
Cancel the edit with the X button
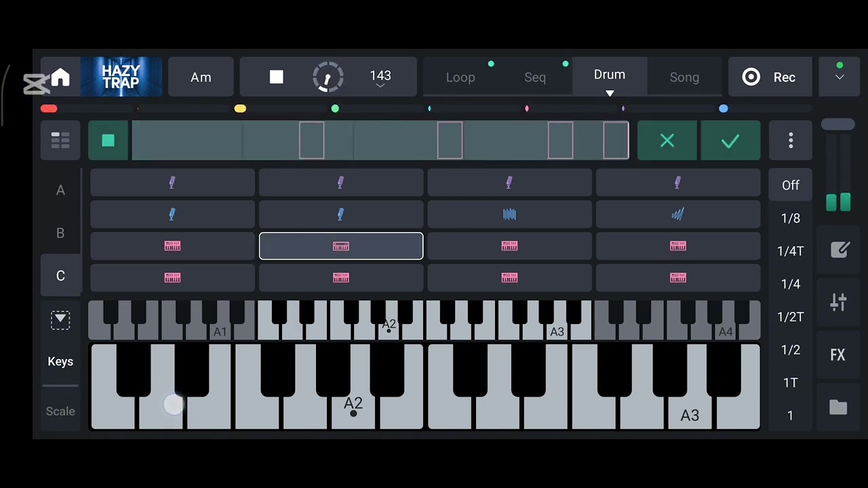pyautogui.click(x=667, y=140)
